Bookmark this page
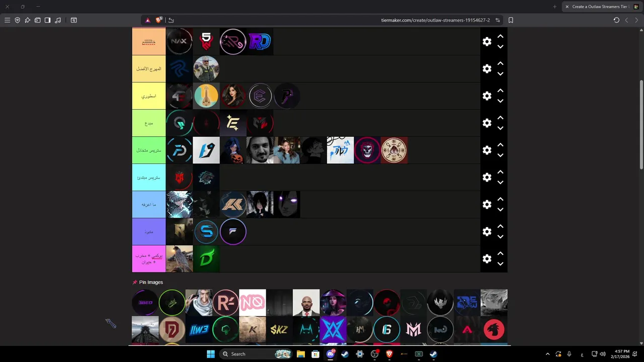This screenshot has height=362, width=644. [511, 20]
